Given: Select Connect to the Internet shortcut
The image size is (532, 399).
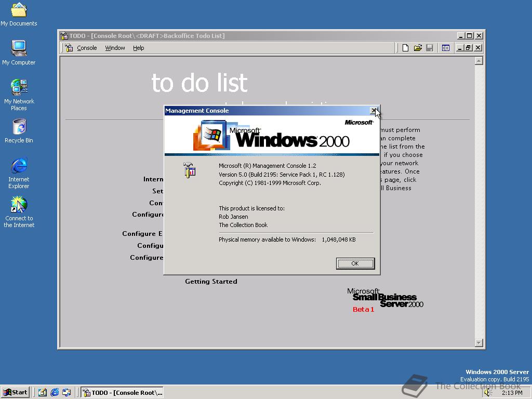Looking at the screenshot, I should [19, 212].
